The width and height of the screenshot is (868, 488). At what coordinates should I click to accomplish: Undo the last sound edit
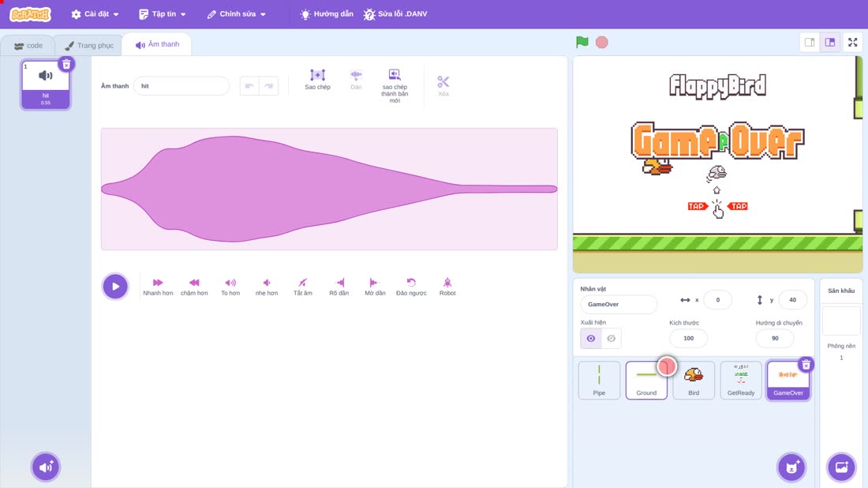[249, 86]
